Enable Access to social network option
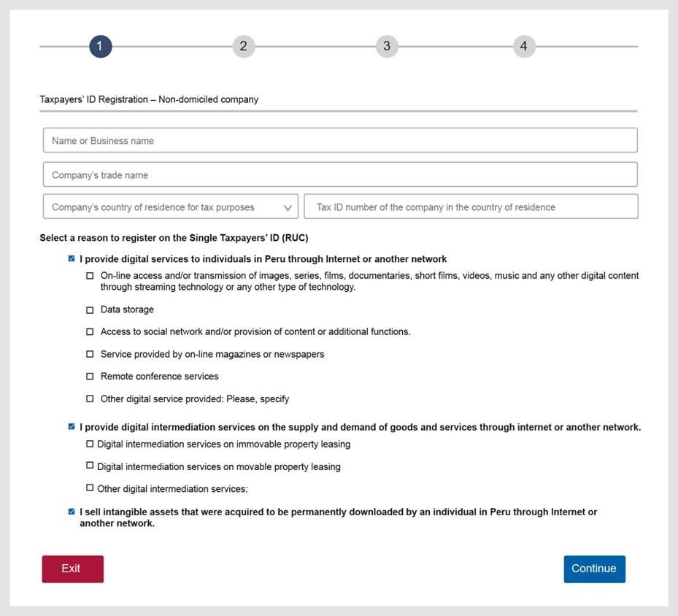This screenshot has width=678, height=616. [x=90, y=331]
